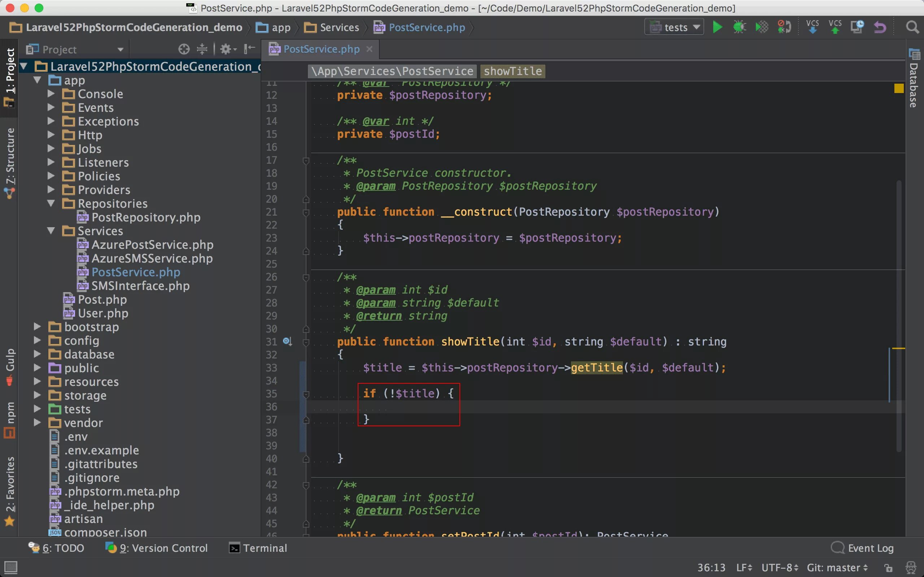Expand the Repositories folder in project tree

(52, 204)
